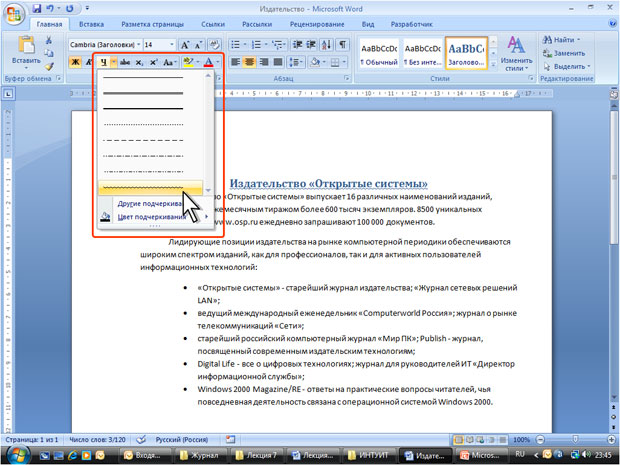Open the Разметка страницы tab

tap(152, 24)
